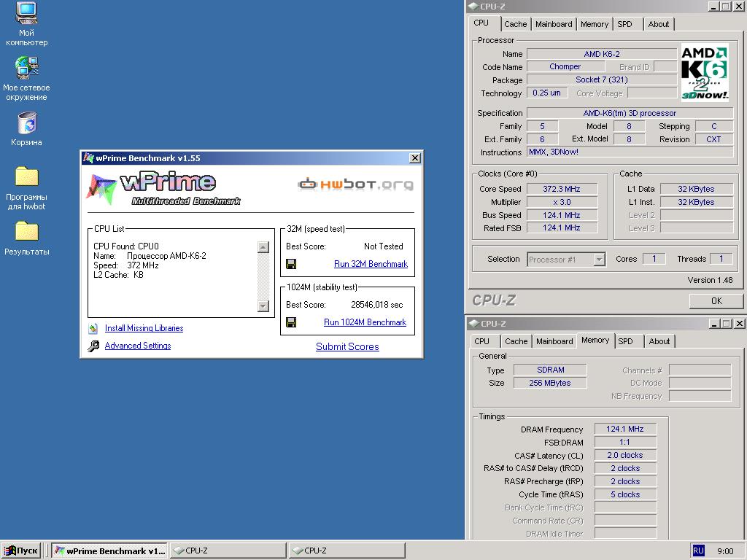The width and height of the screenshot is (747, 560).
Task: Click OK in the upper CPU-Z window
Action: coord(716,301)
